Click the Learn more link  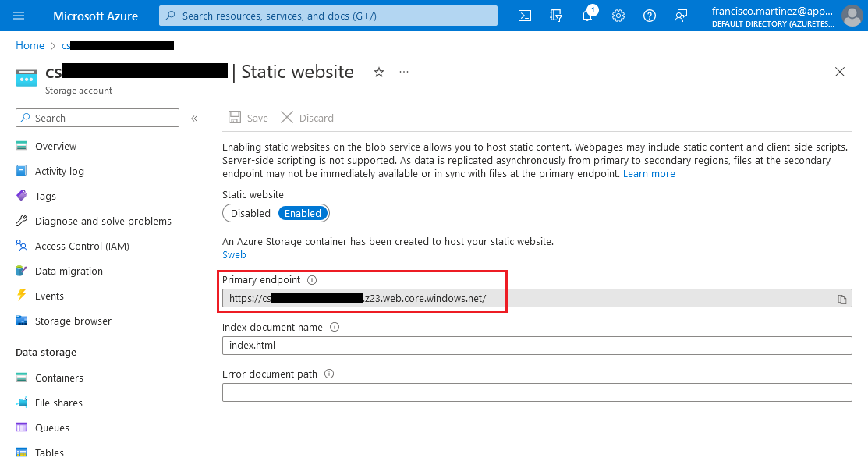[x=649, y=173]
